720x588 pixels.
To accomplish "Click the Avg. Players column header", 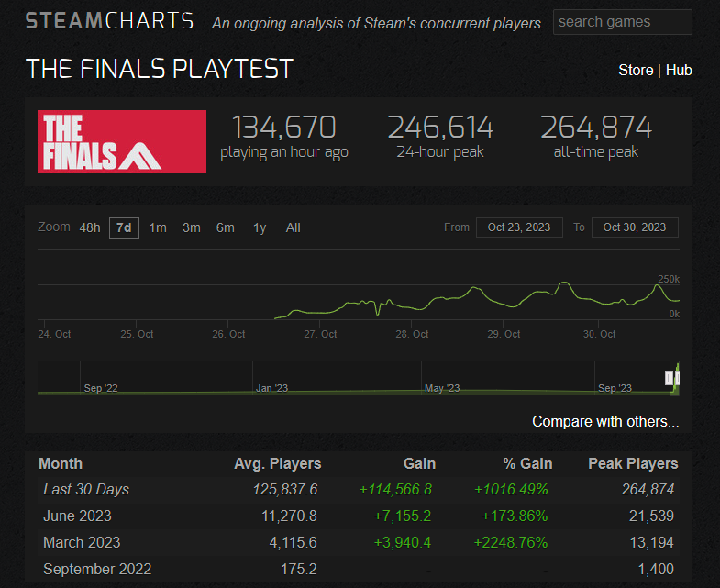I will 277,463.
